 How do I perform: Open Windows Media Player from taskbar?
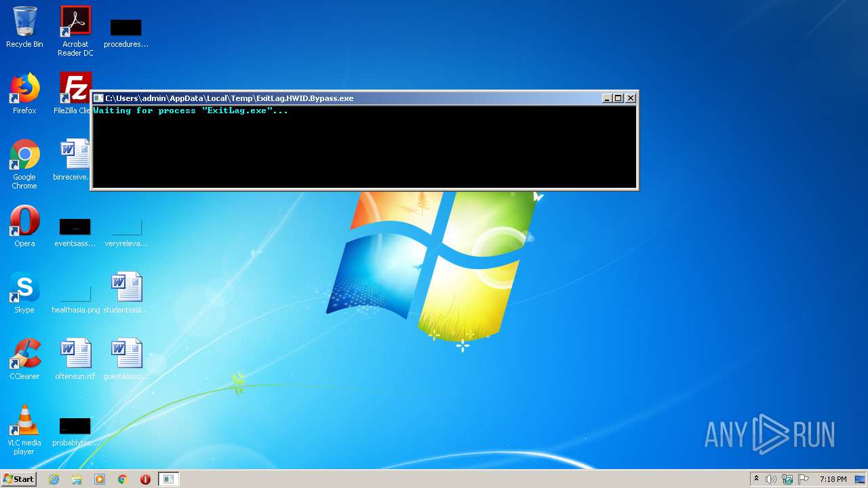[x=100, y=479]
